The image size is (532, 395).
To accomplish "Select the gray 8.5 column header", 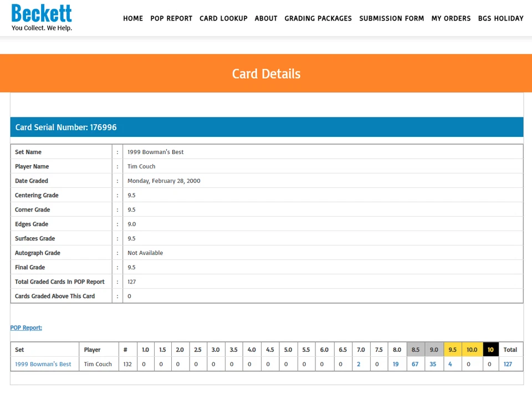I will click(416, 350).
